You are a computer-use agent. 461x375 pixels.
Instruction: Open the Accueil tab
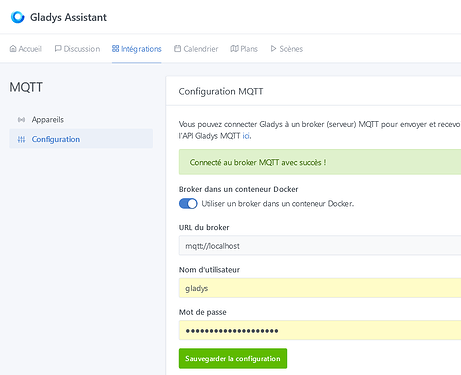pyautogui.click(x=26, y=49)
